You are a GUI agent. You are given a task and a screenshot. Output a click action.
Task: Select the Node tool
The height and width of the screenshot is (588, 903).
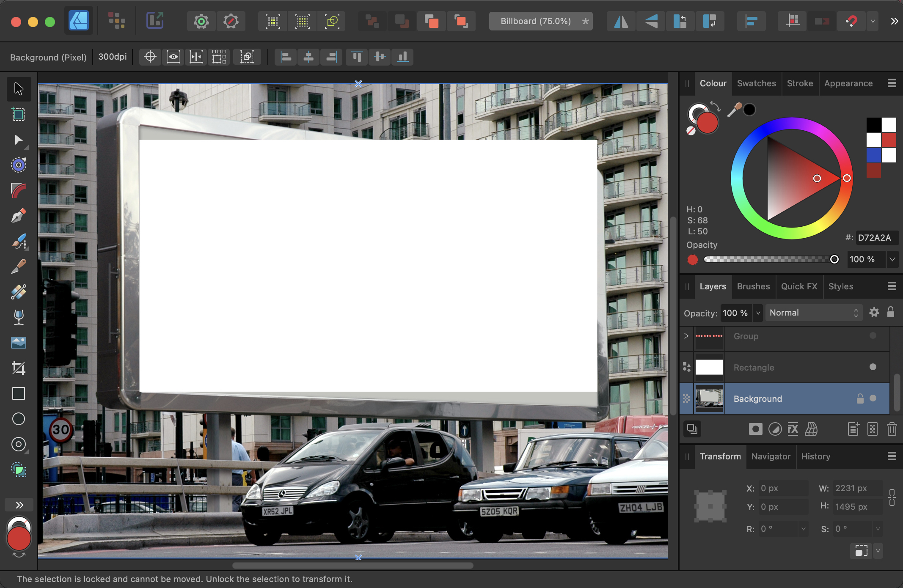19,140
